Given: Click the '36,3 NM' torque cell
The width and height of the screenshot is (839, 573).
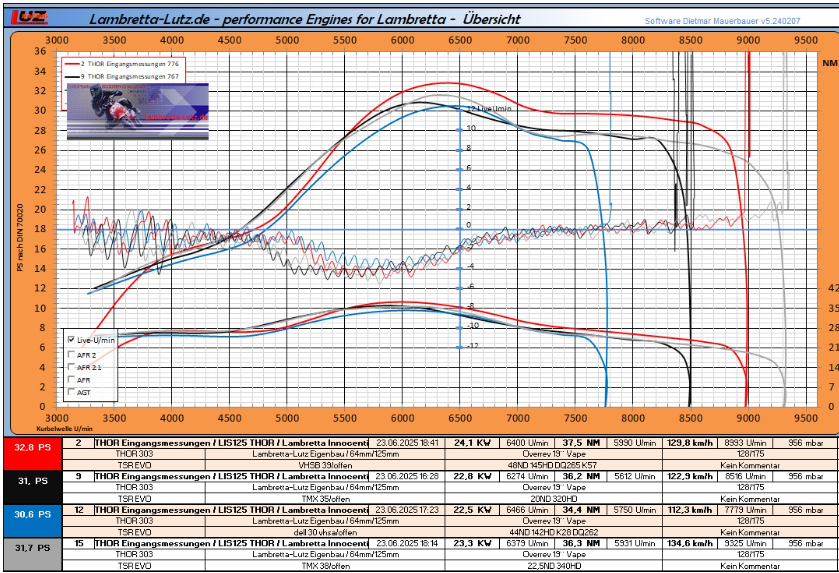Looking at the screenshot, I should (581, 543).
